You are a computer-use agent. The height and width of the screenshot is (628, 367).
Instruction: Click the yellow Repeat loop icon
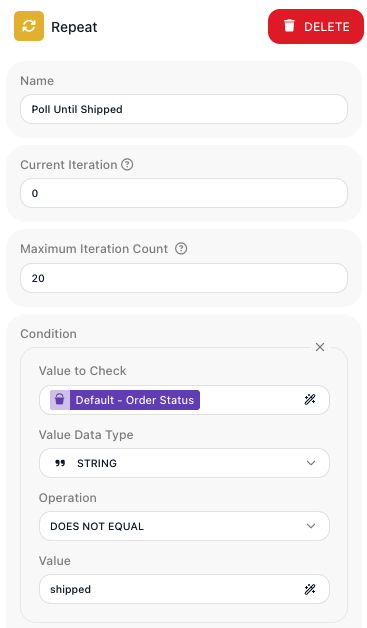pos(29,26)
